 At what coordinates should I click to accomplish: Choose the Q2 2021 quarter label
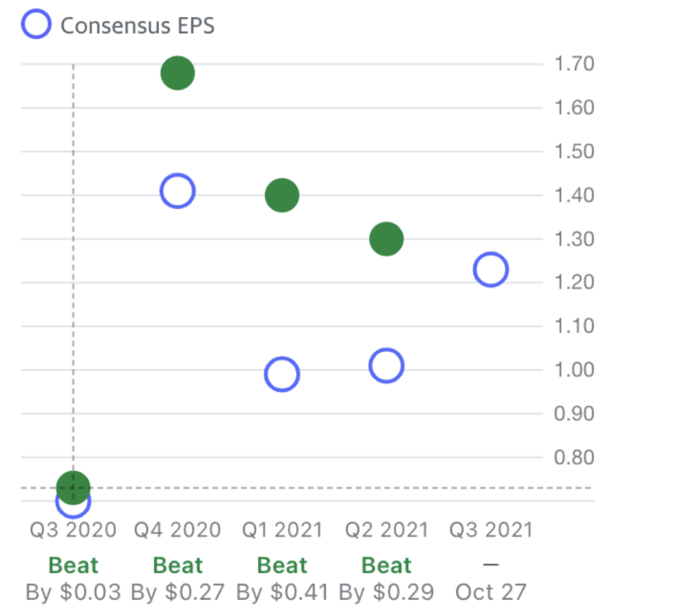(x=387, y=530)
